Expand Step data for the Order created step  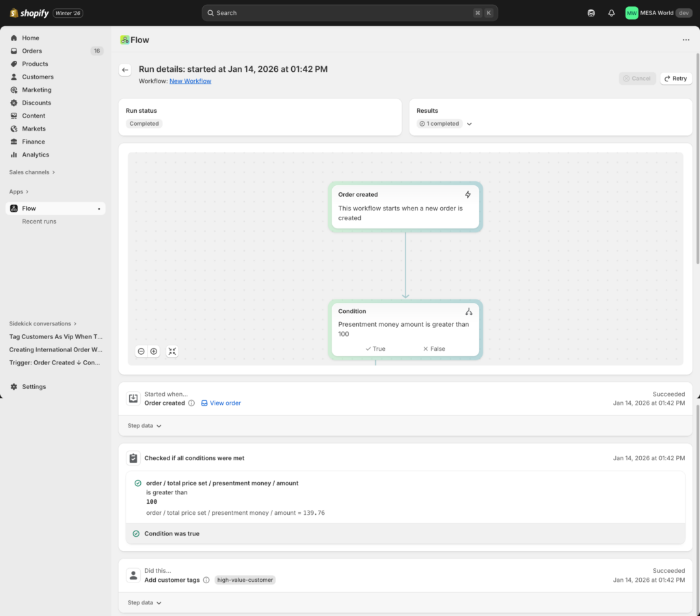[144, 425]
